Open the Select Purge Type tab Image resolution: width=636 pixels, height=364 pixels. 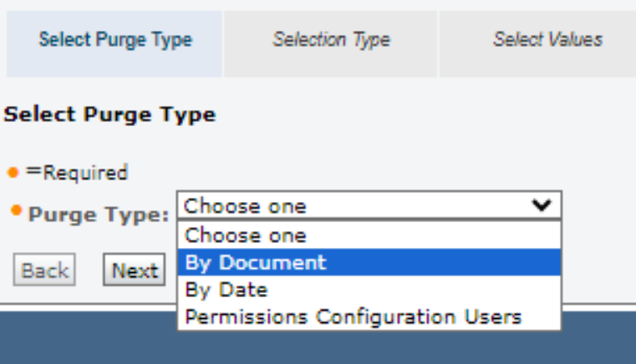pyautogui.click(x=115, y=40)
